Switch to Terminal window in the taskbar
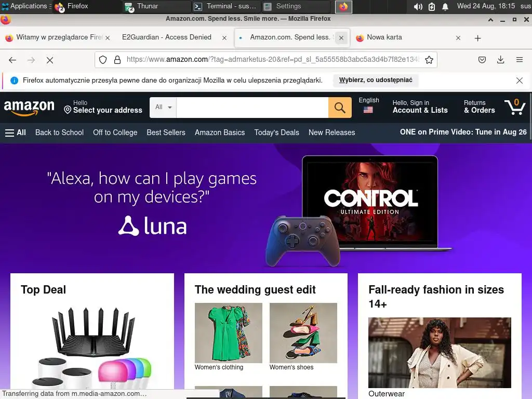Viewport: 532px width, 399px height. [x=227, y=6]
